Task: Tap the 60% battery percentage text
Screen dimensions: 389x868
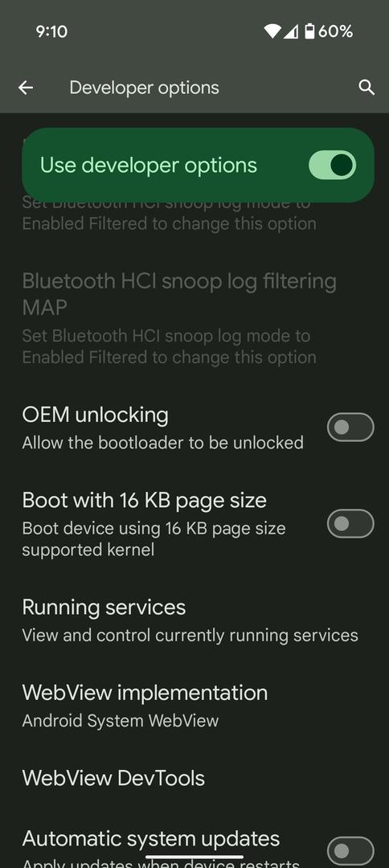Action: point(335,31)
